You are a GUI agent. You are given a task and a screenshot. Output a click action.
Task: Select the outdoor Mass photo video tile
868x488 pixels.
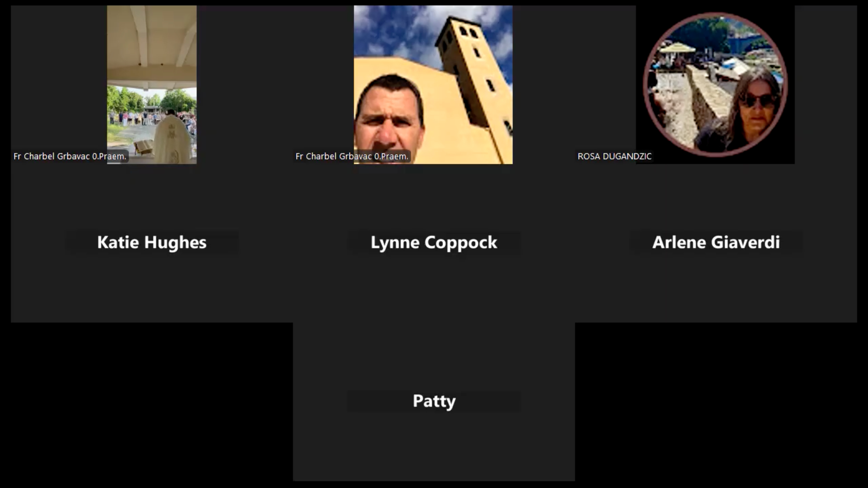(x=152, y=85)
